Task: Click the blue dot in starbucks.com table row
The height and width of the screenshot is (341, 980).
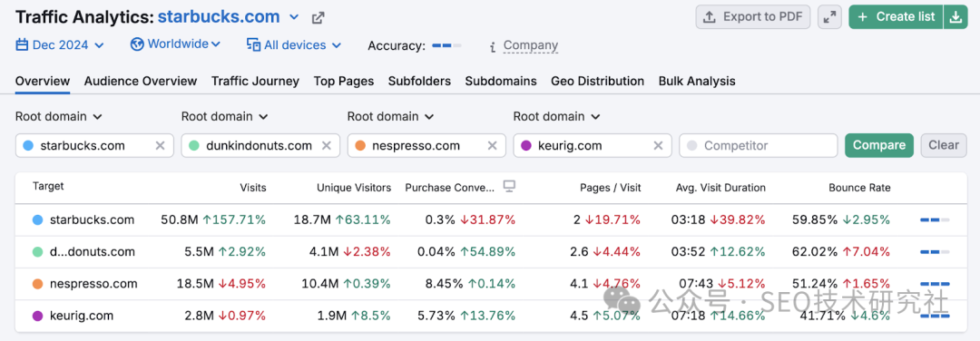Action: 37,219
